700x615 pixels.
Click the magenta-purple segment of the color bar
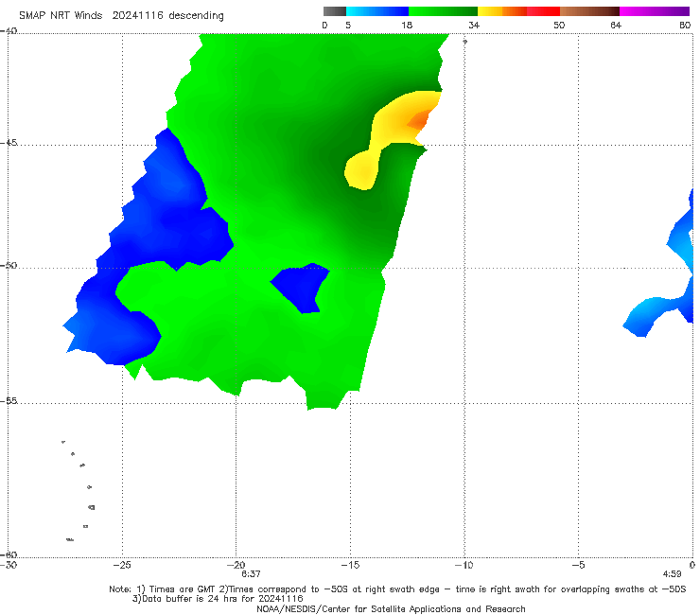coord(655,11)
